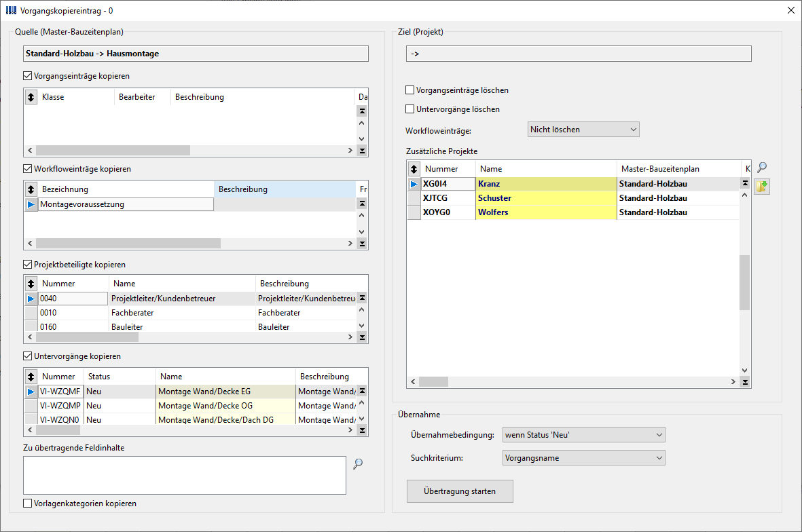The width and height of the screenshot is (802, 532).
Task: Click the Master-Bauzeitenplan column header
Action: tap(678, 169)
